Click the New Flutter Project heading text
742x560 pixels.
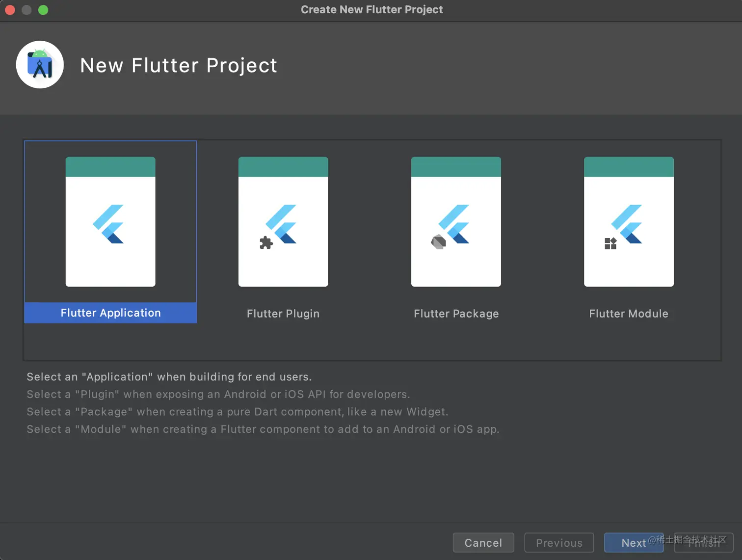point(179,65)
